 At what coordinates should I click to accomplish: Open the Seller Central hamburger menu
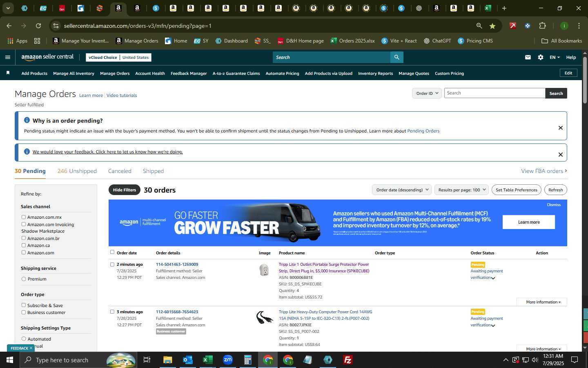tap(7, 57)
